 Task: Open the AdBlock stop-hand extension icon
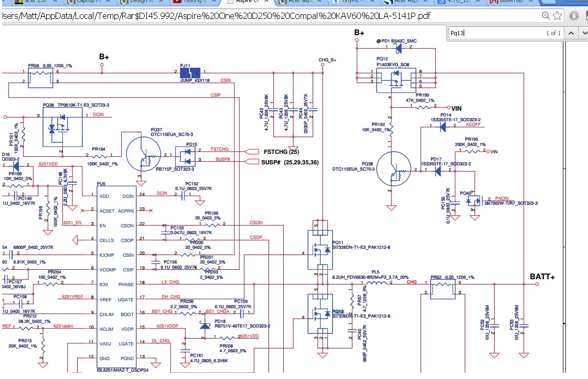point(573,16)
